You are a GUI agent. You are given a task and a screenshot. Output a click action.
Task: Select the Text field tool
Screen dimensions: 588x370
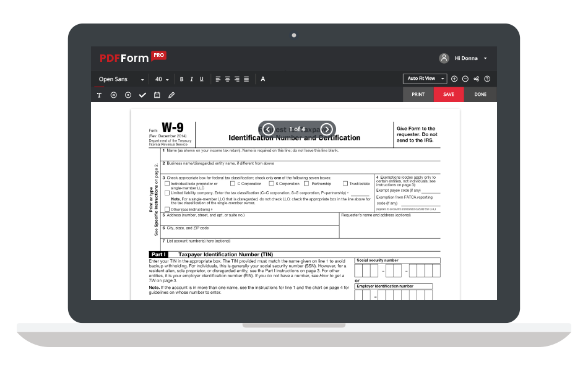point(99,95)
